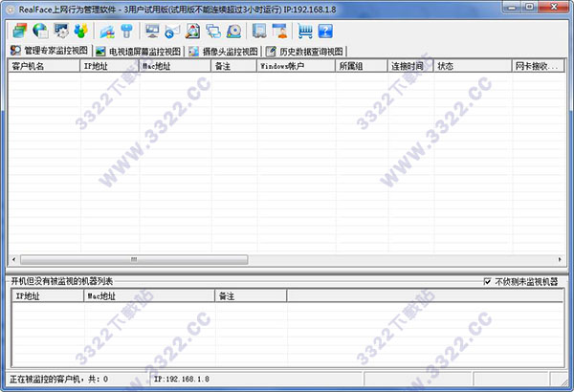
Task: Click the lower list IP地址 column header
Action: [48, 295]
